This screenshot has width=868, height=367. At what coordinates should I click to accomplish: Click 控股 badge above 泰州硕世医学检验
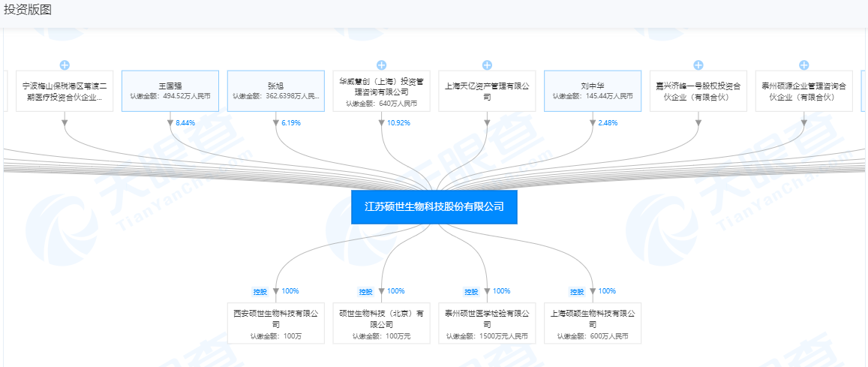[x=471, y=292]
